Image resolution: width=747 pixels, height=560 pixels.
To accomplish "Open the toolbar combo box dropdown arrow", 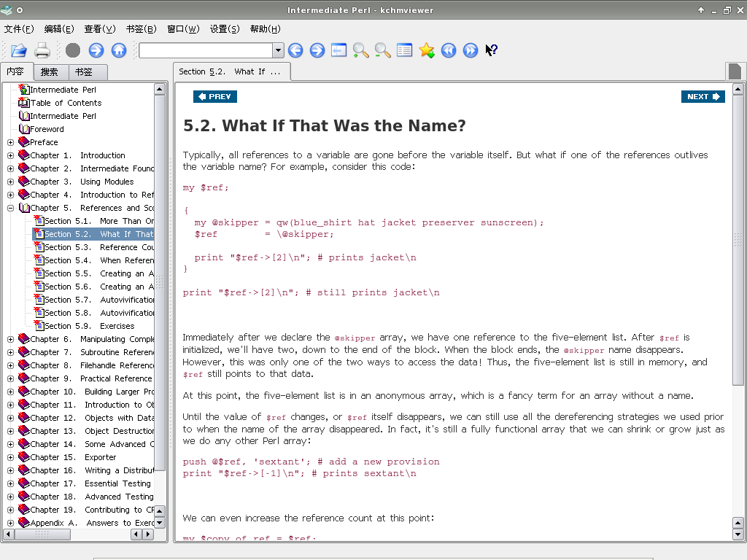I will (x=278, y=50).
